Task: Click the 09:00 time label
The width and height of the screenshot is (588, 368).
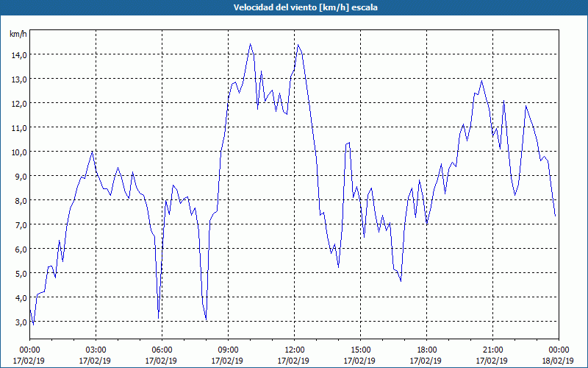Action: (228, 350)
